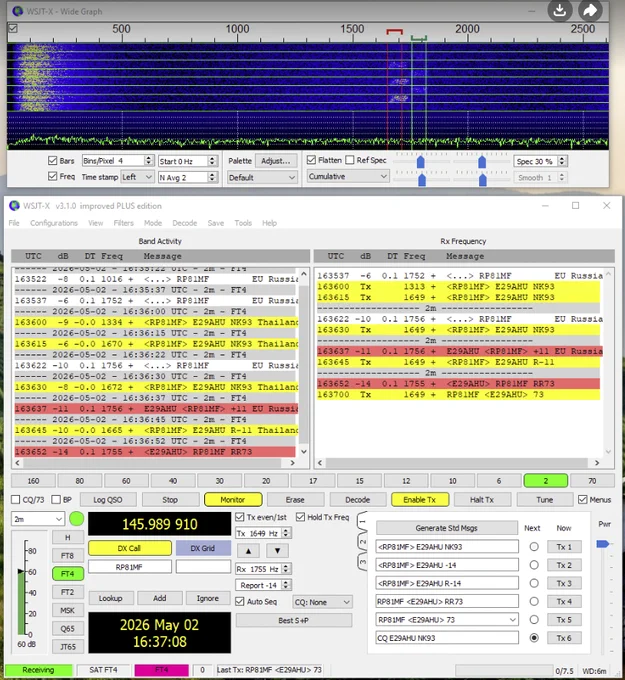The image size is (625, 680).
Task: Click the Generate Std Msgs button
Action: 446,528
